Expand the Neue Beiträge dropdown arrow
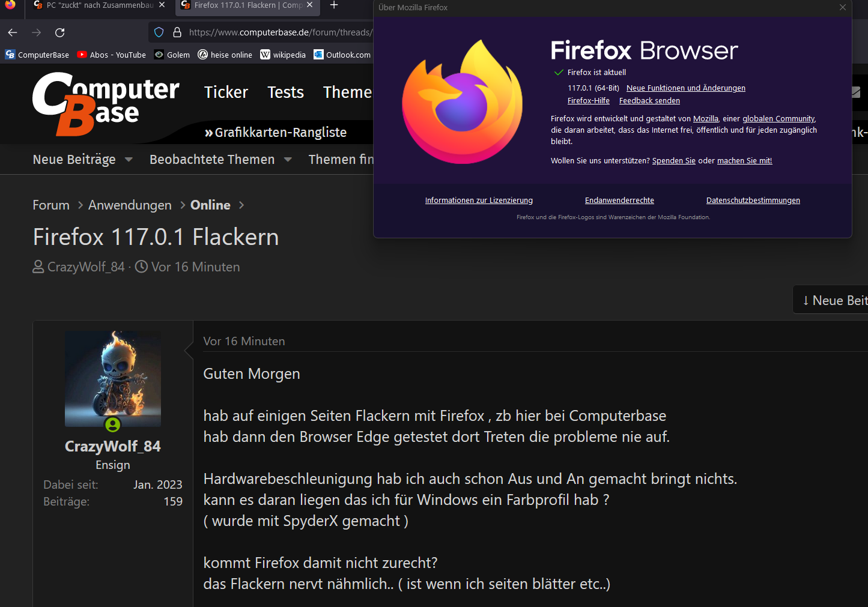Viewport: 868px width, 607px height. click(x=129, y=160)
